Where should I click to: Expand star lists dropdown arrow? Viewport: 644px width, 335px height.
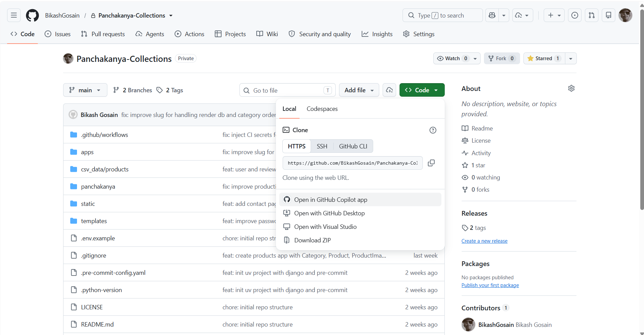[571, 58]
